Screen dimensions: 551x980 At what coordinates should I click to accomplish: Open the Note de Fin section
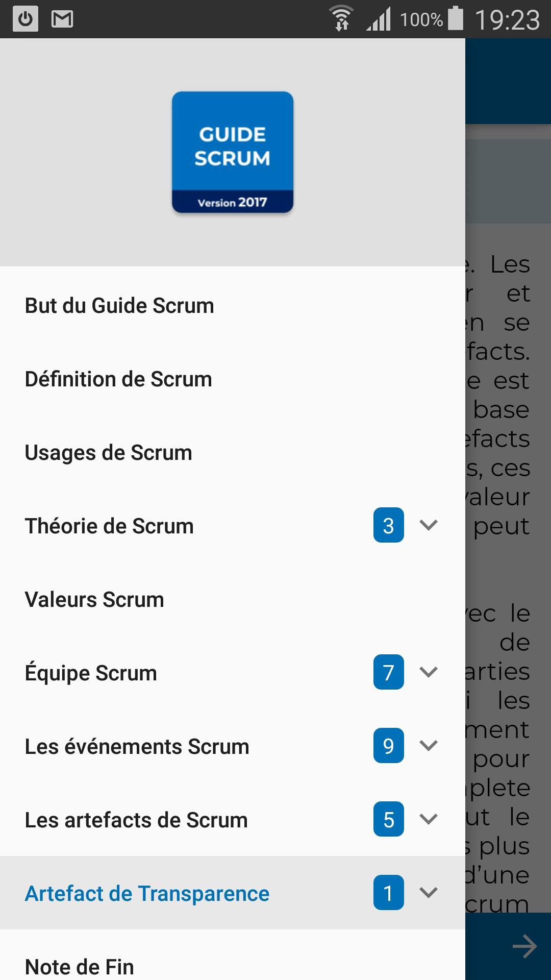[x=79, y=966]
